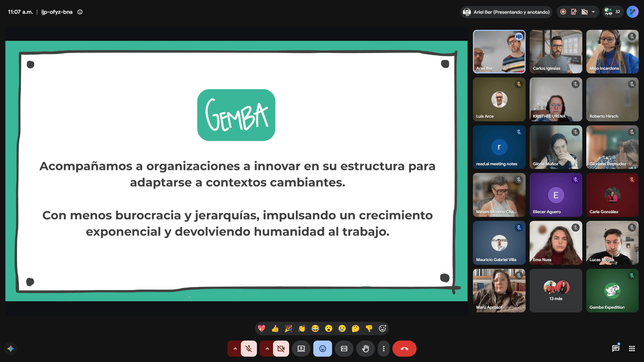644x362 pixels.
Task: Show the 13 más participants tile
Action: click(556, 291)
